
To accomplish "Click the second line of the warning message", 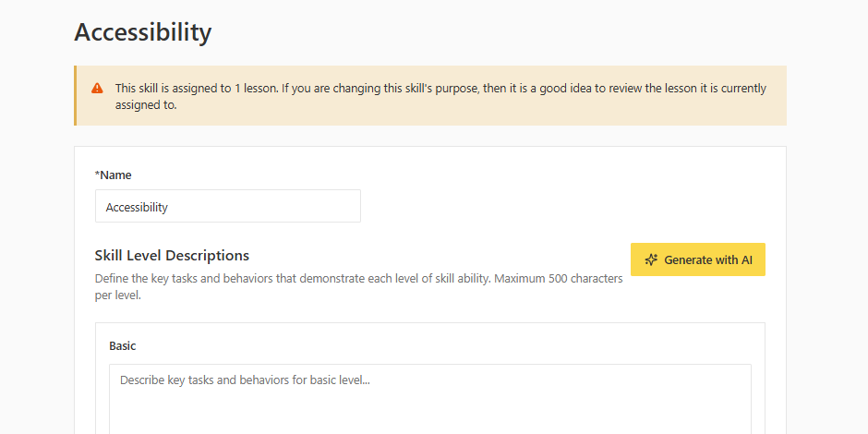I will coord(146,105).
